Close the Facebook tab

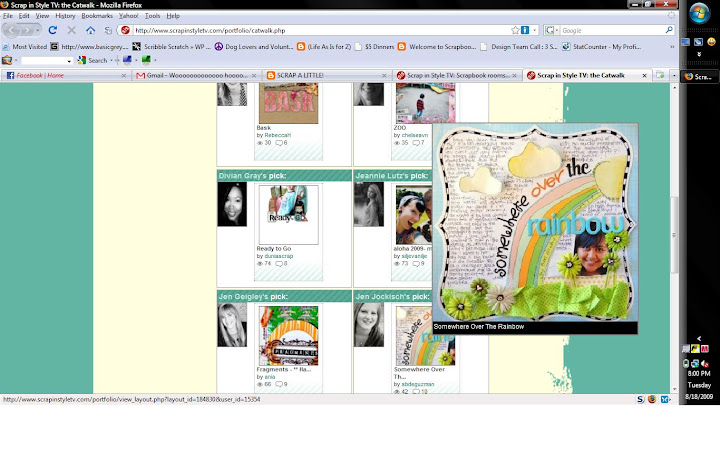point(124,76)
